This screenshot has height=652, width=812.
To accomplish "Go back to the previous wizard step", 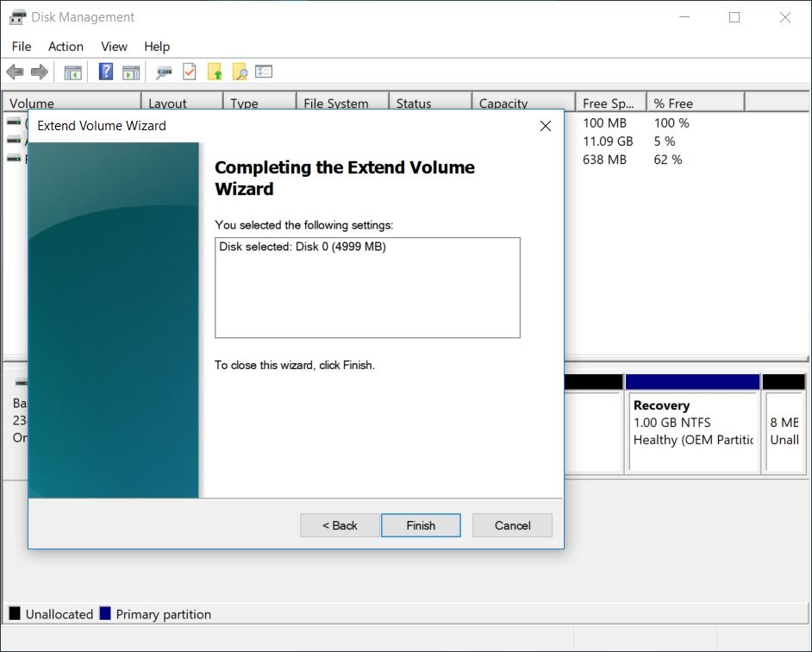I will pos(339,525).
